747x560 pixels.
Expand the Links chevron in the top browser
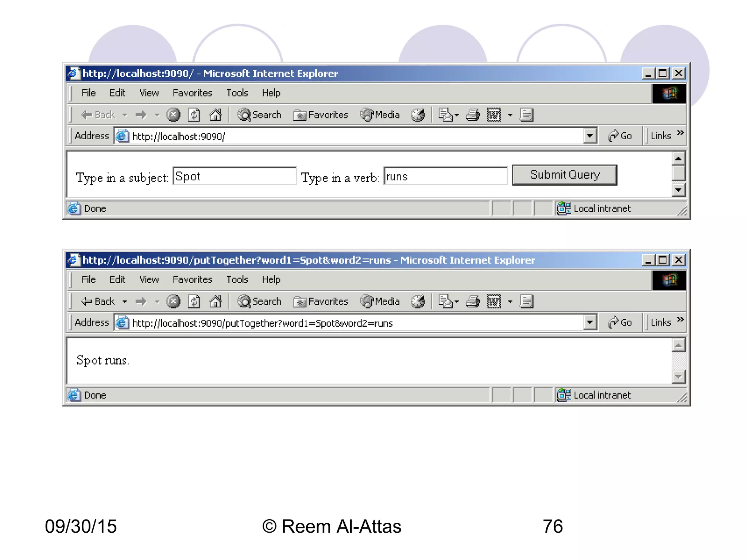pos(680,132)
